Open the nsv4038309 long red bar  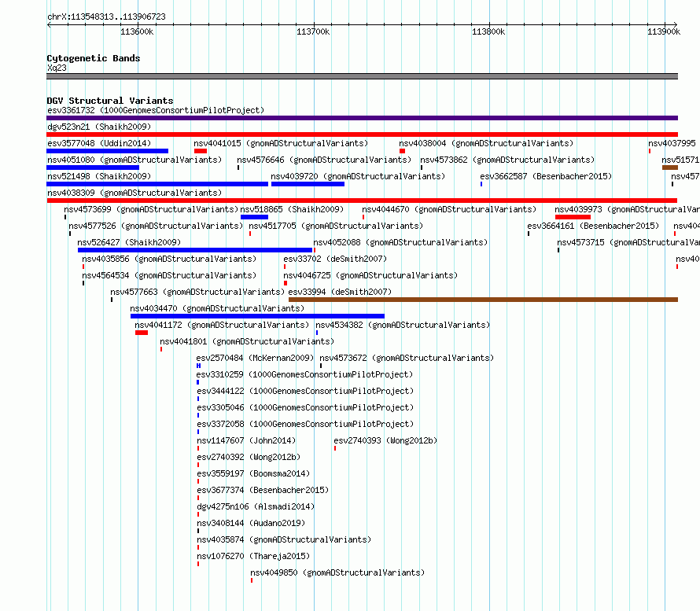[362, 201]
